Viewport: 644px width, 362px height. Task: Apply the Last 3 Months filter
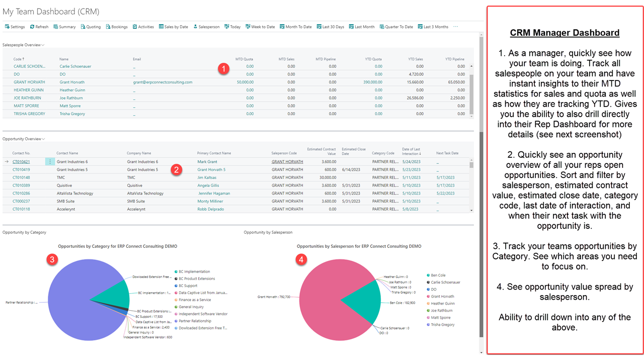point(433,27)
